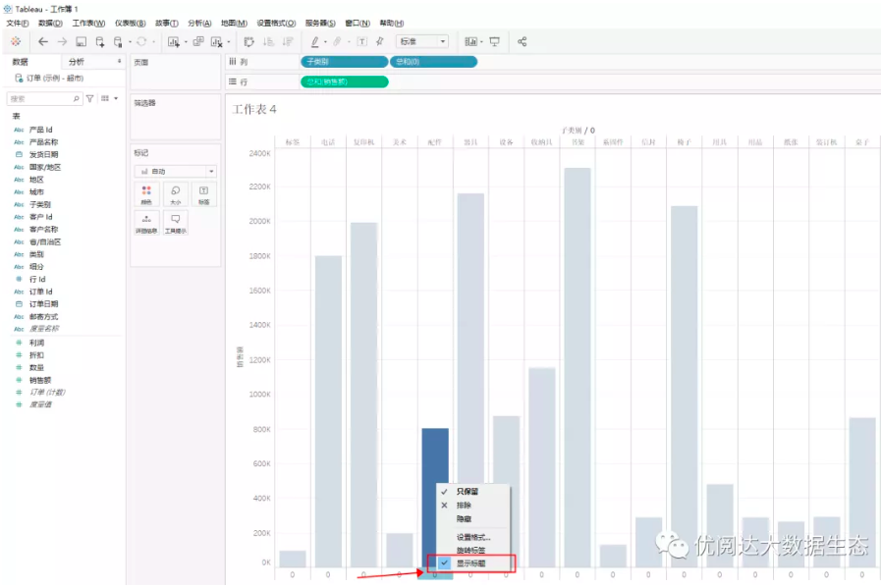Open the Color (颜色) marks card
The image size is (881, 588).
click(x=146, y=193)
